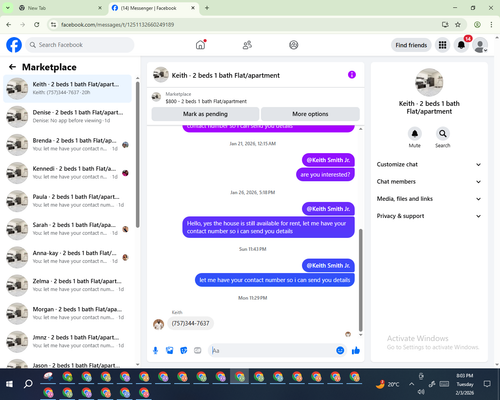Open Keith conversation in chat list
This screenshot has width=500, height=400.
[x=67, y=88]
